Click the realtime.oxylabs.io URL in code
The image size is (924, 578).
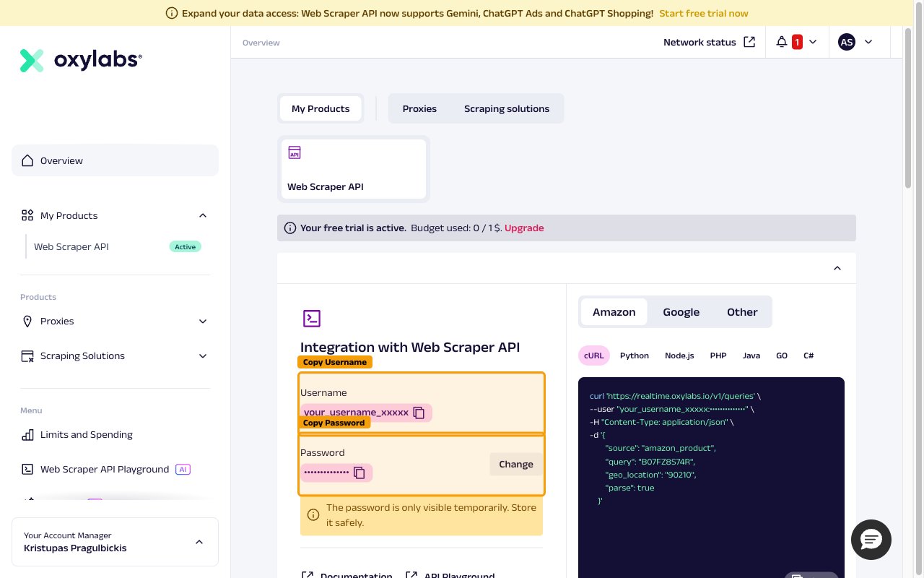click(681, 396)
